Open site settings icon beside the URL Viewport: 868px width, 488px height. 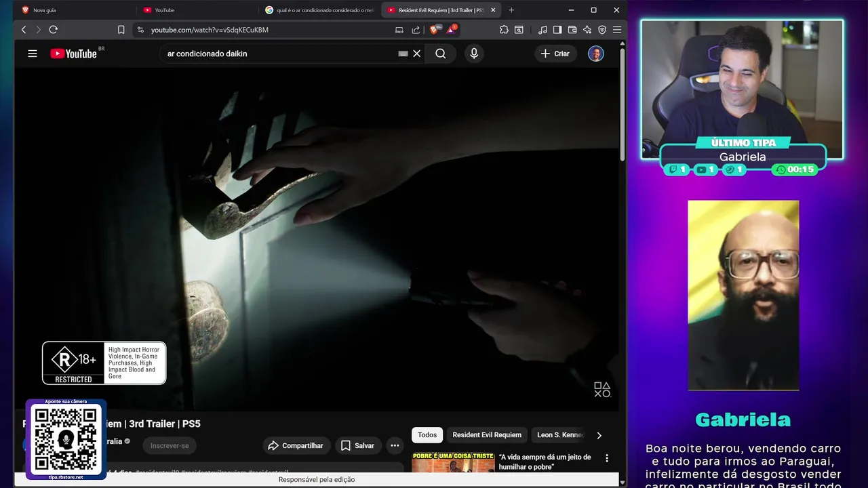(x=140, y=30)
